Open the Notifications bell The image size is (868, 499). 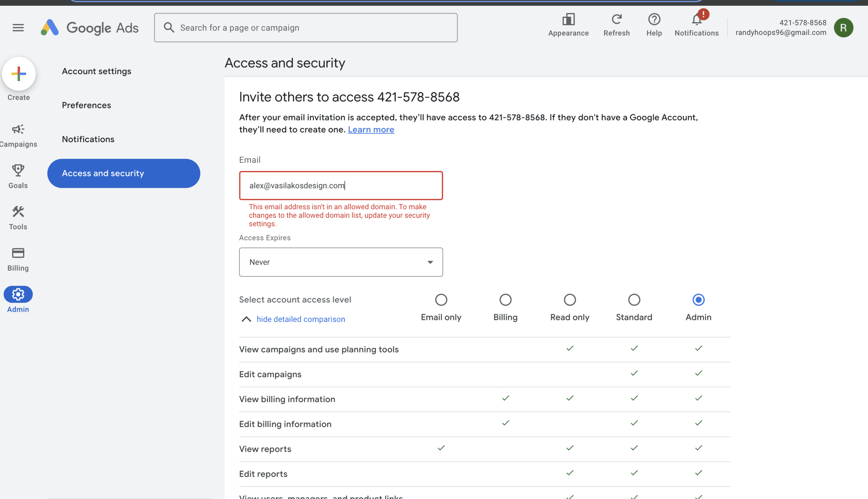[x=696, y=20]
